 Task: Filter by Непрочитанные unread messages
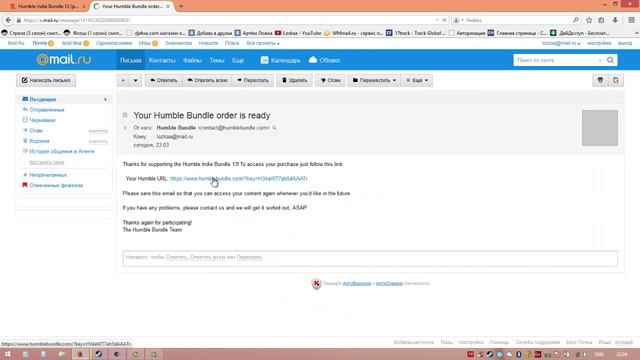(48, 175)
